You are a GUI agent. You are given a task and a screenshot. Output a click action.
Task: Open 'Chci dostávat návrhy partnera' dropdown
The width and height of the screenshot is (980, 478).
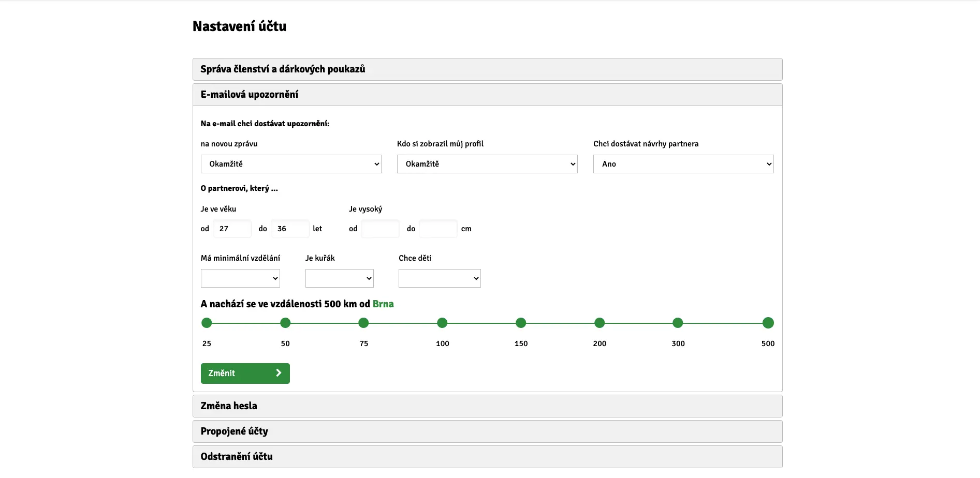683,164
